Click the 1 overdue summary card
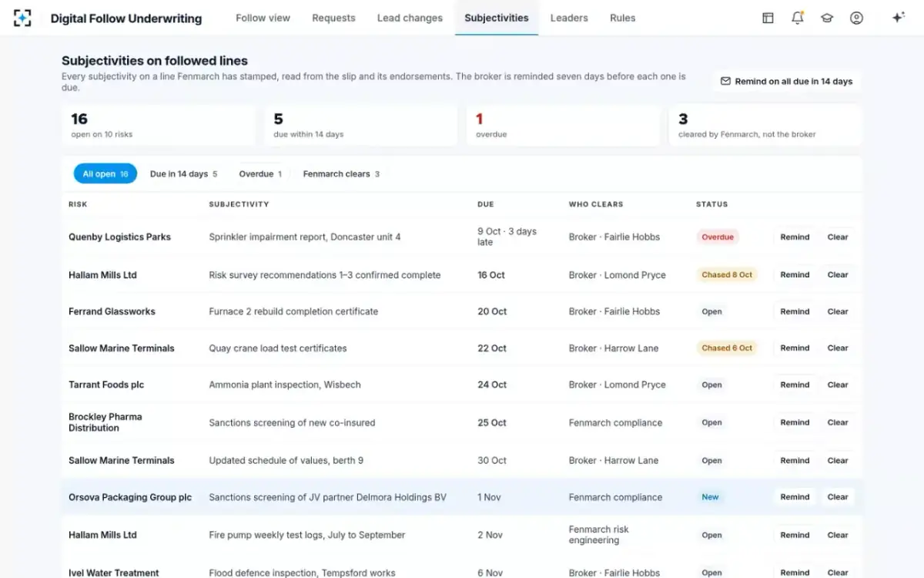This screenshot has height=578, width=924. pyautogui.click(x=563, y=126)
